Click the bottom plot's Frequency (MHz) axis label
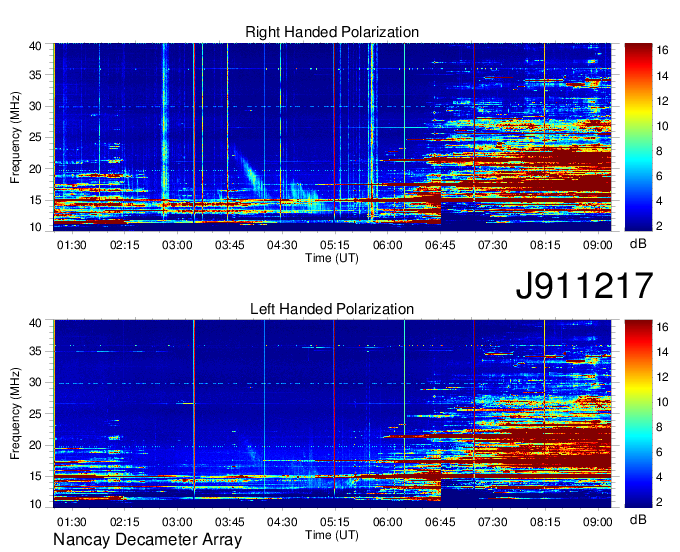 click(x=15, y=414)
